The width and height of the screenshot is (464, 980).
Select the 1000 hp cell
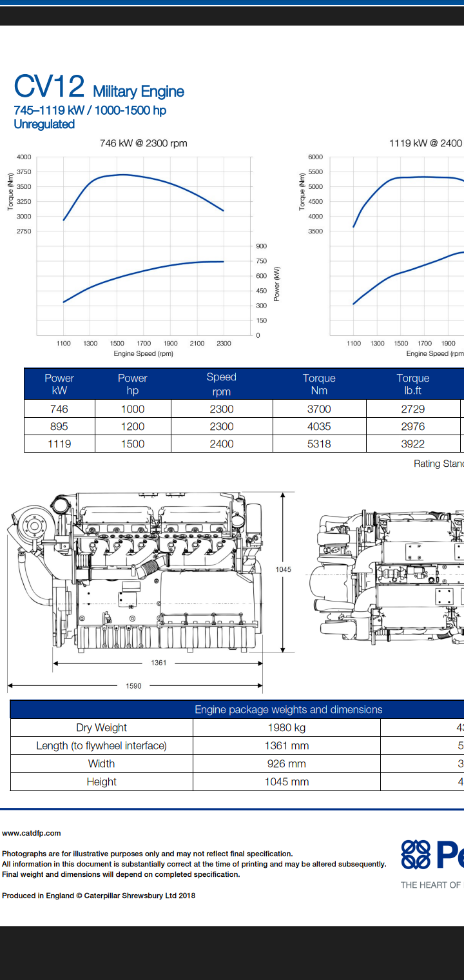tap(133, 409)
